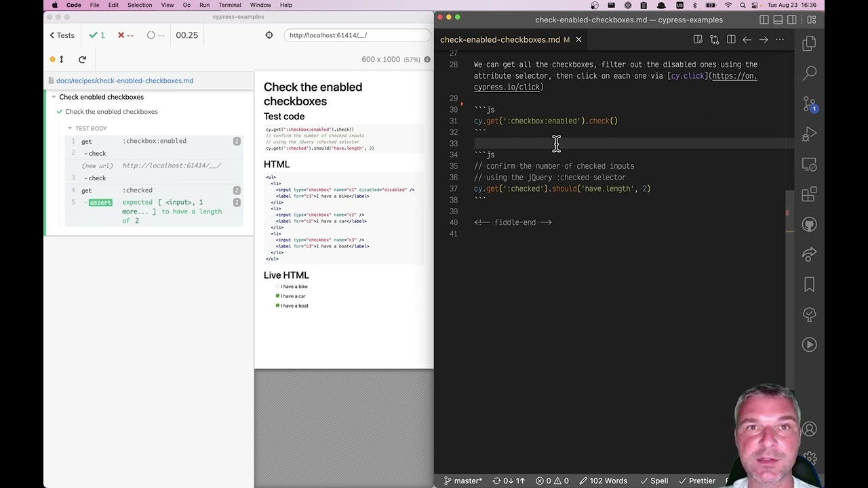Toggle bottom panel layout button
The image size is (868, 488).
[778, 20]
